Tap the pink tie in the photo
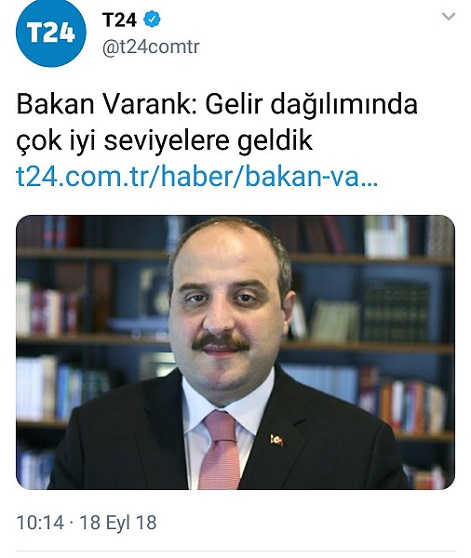The image size is (471, 558). (x=221, y=450)
